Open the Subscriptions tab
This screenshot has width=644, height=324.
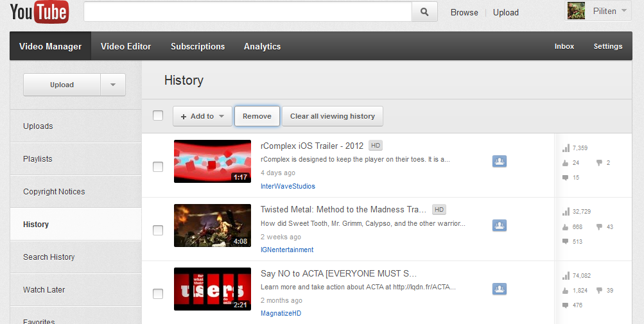[x=198, y=46]
